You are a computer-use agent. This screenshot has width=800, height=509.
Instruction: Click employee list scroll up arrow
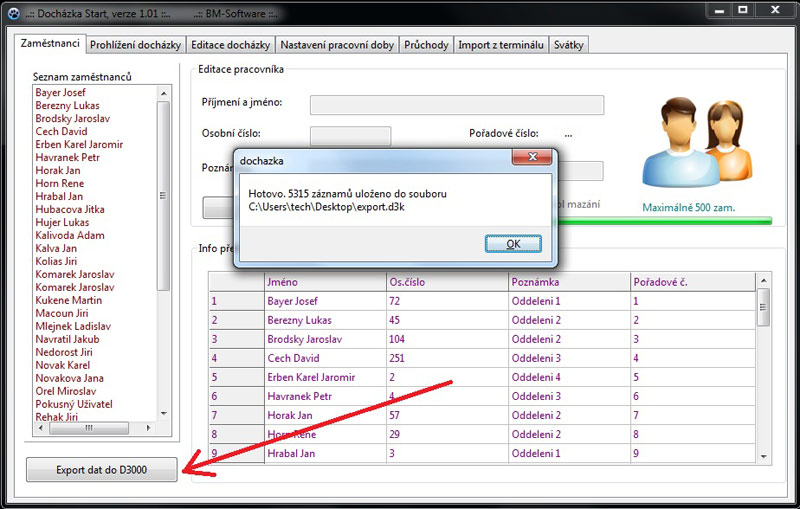[x=163, y=93]
